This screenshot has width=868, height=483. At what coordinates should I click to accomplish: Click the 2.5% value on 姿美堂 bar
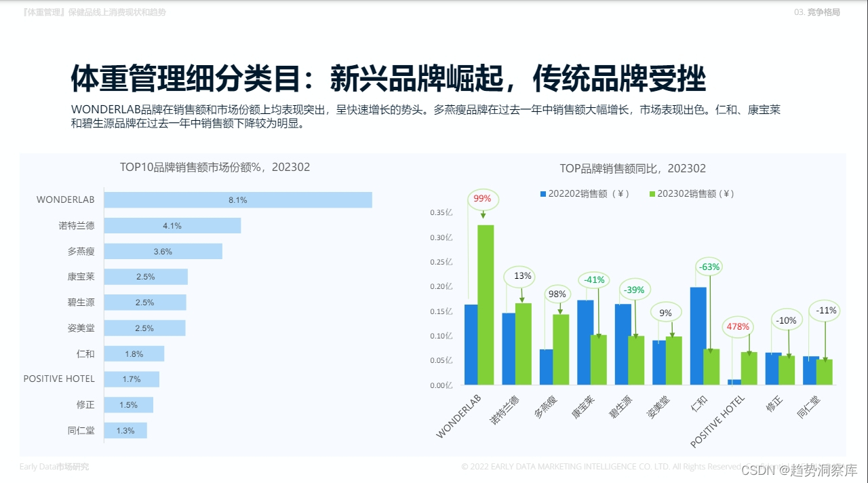coord(144,328)
